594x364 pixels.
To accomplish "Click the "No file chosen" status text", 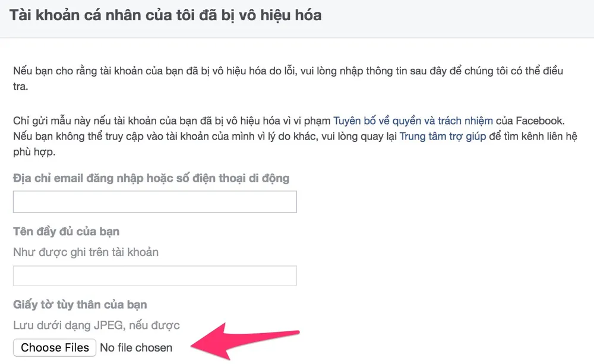I will (136, 347).
